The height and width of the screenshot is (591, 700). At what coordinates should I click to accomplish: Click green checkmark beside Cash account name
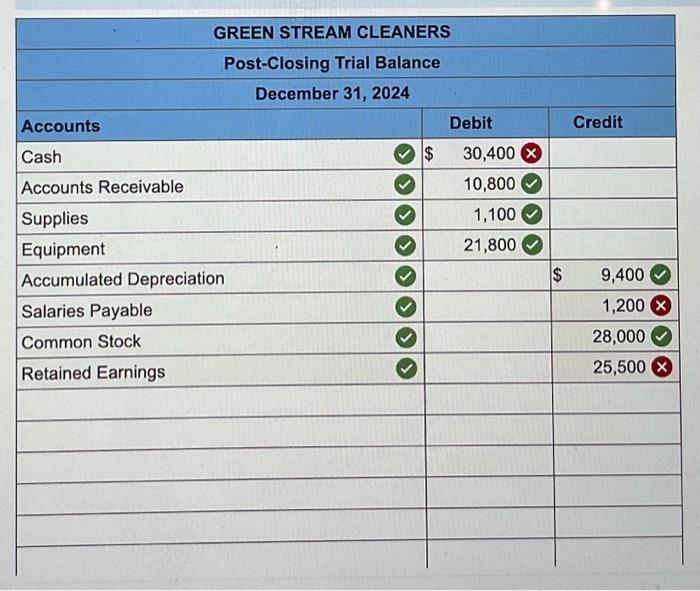point(404,154)
